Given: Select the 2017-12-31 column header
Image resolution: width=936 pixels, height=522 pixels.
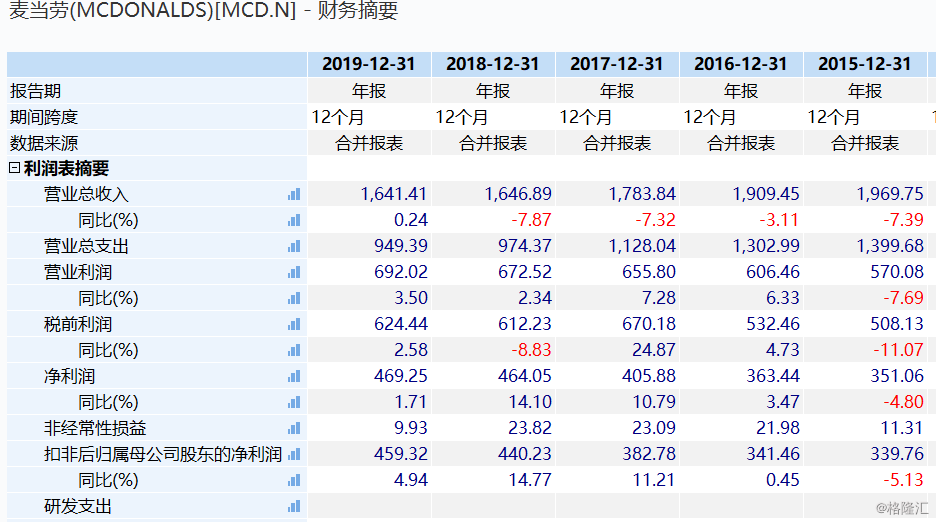Looking at the screenshot, I should click(x=617, y=64).
